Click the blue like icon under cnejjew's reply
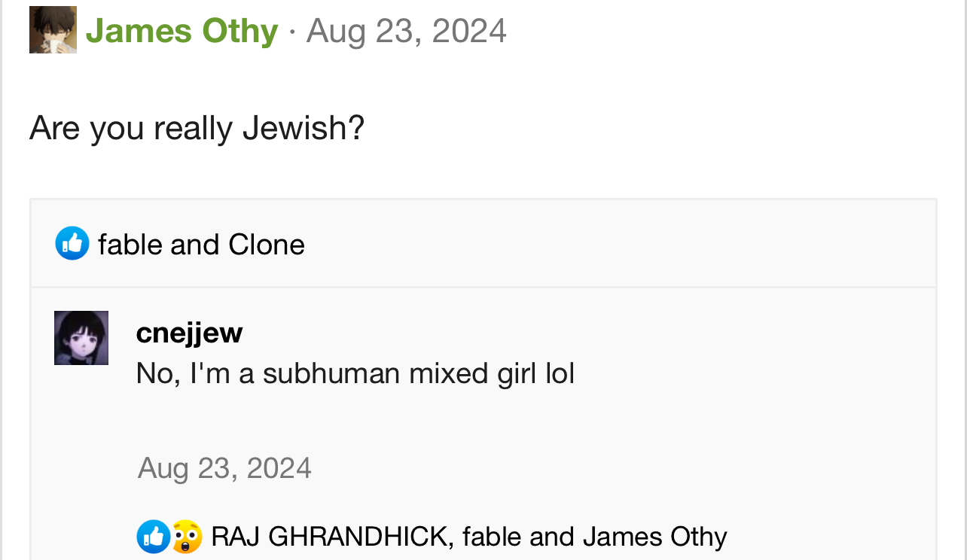This screenshot has width=967, height=560. pyautogui.click(x=152, y=537)
